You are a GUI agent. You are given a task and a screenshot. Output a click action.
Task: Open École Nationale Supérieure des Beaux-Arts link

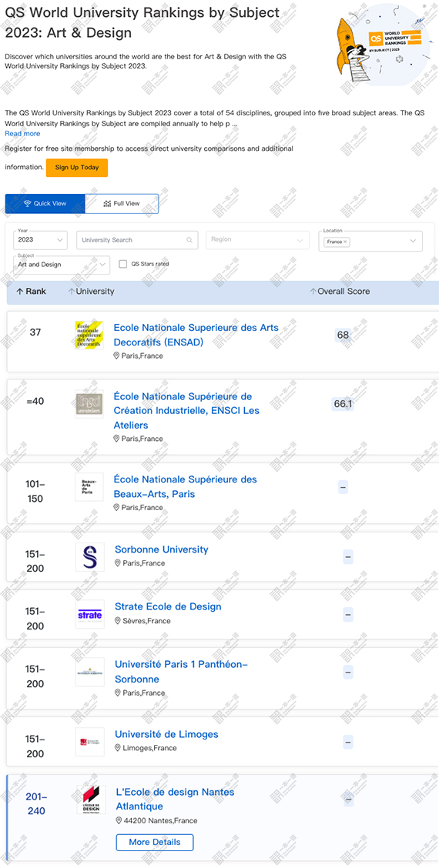tap(185, 486)
